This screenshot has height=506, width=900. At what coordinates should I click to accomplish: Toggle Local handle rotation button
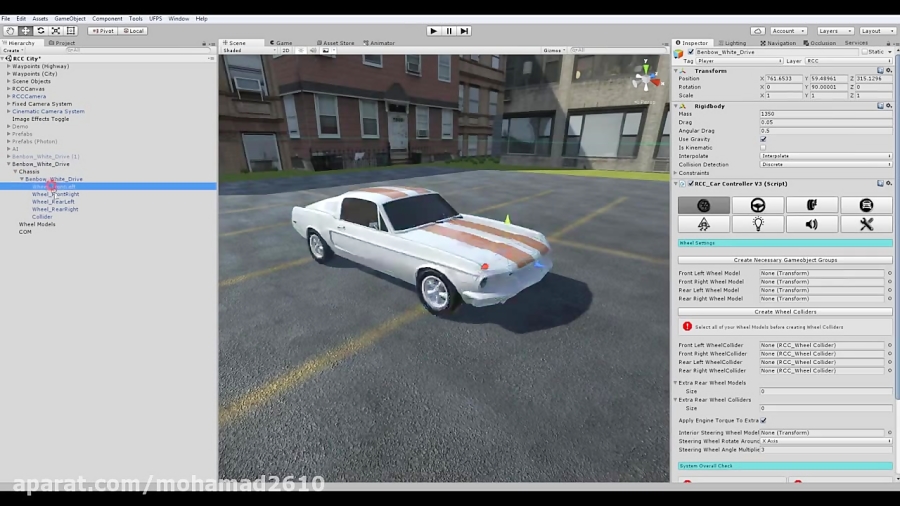click(x=133, y=31)
